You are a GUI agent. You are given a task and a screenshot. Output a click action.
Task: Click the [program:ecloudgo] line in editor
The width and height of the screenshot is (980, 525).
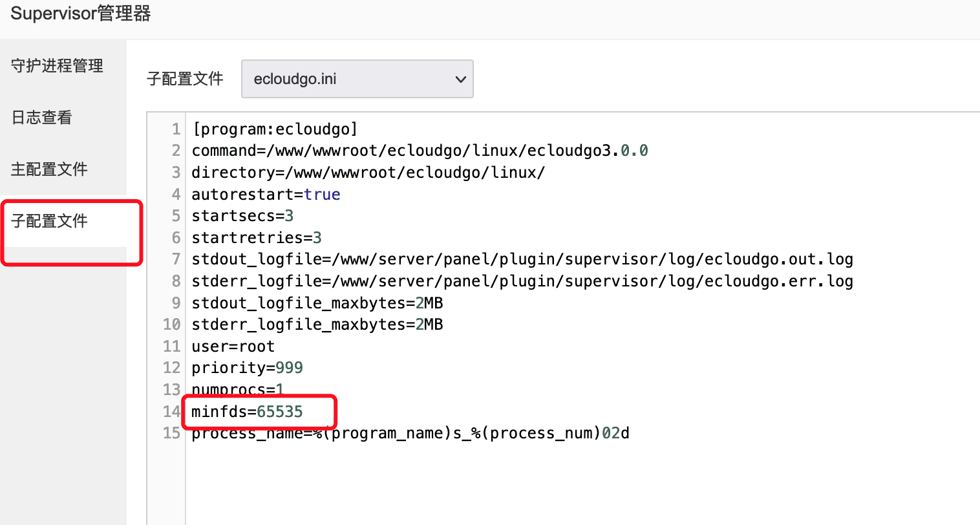click(274, 129)
